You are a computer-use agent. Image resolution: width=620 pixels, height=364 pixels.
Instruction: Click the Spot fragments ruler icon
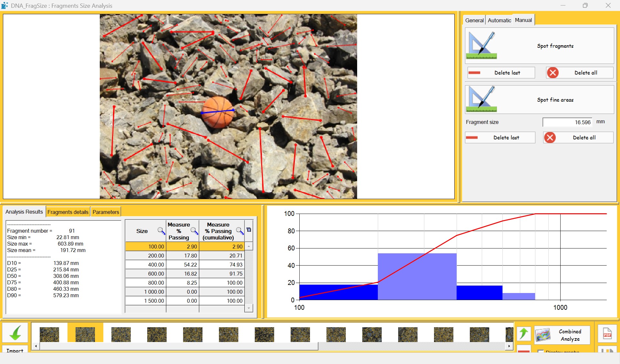tap(481, 45)
